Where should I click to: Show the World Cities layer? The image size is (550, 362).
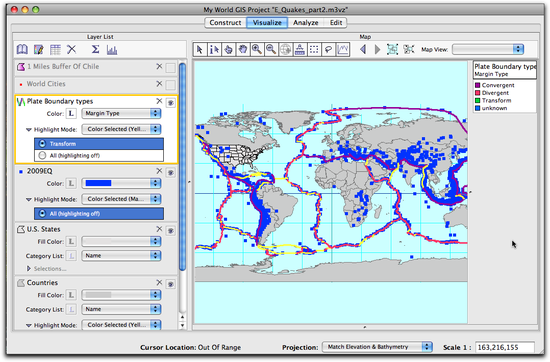170,85
